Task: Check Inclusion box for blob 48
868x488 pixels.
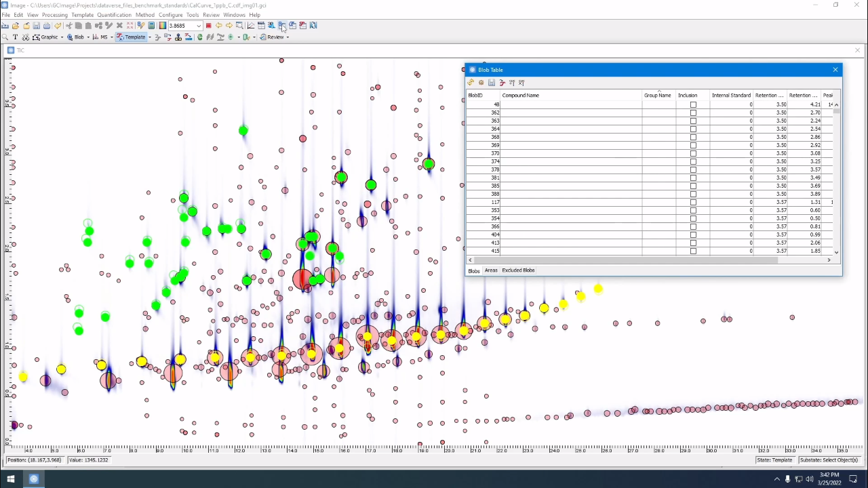Action: (x=693, y=105)
